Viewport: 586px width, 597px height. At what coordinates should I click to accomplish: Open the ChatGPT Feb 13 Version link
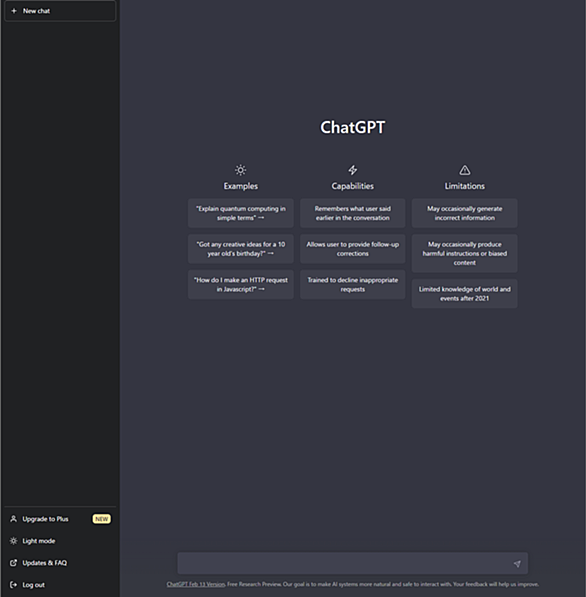tap(196, 584)
